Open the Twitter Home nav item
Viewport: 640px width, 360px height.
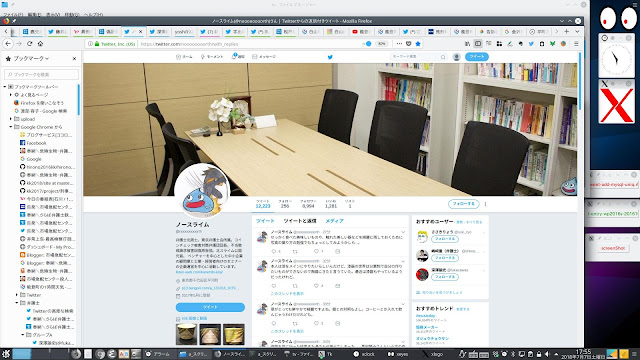(x=184, y=57)
